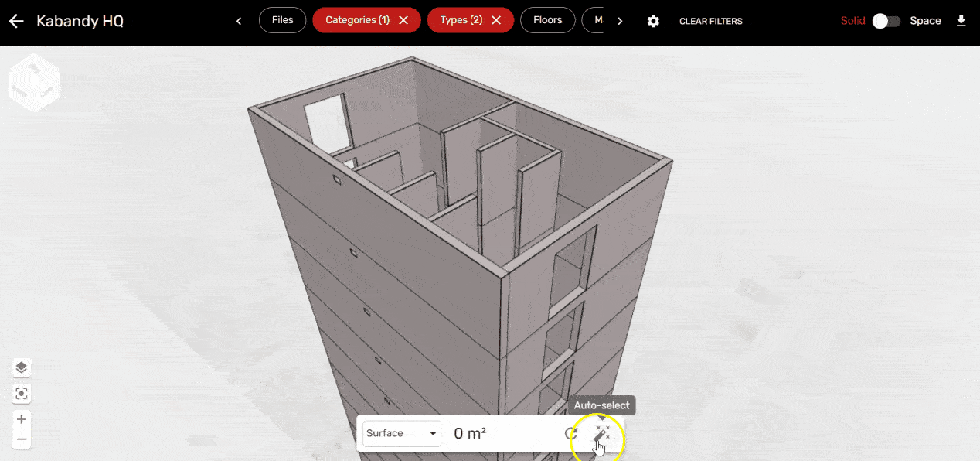Click the view cube navigation widget
This screenshot has height=461, width=980.
click(34, 81)
